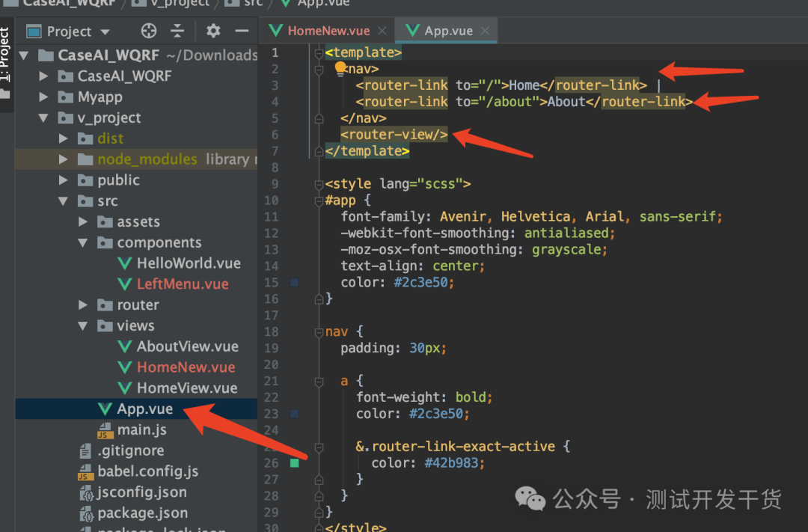Open main.js file
Viewport: 808px width, 532px height.
click(141, 429)
